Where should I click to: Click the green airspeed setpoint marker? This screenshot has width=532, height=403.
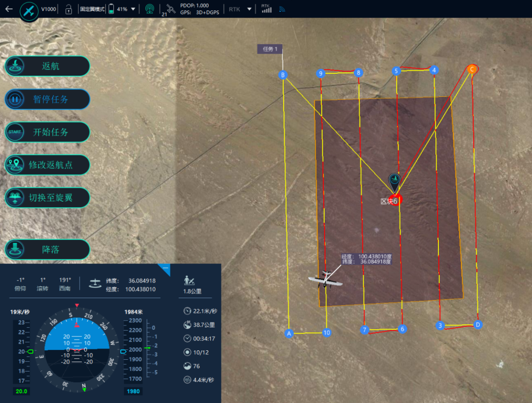31,351
